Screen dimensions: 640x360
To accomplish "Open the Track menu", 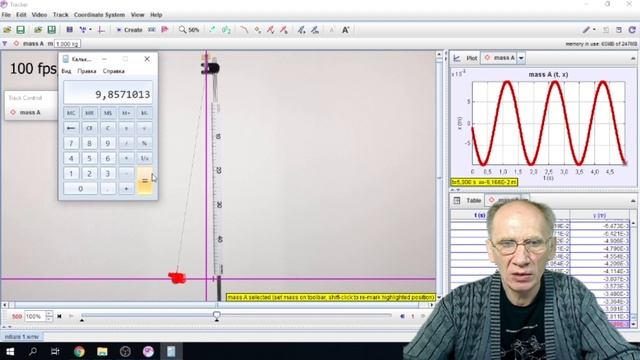I will click(60, 15).
